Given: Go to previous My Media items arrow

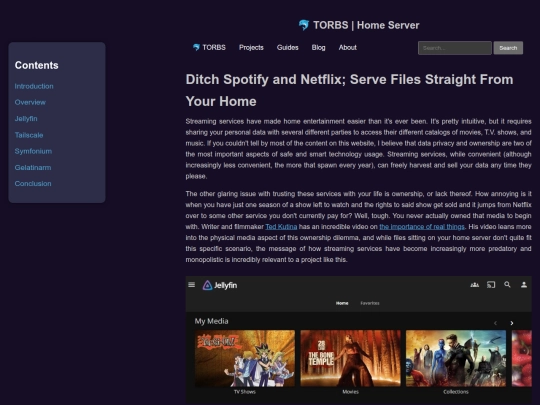Looking at the screenshot, I should (495, 323).
